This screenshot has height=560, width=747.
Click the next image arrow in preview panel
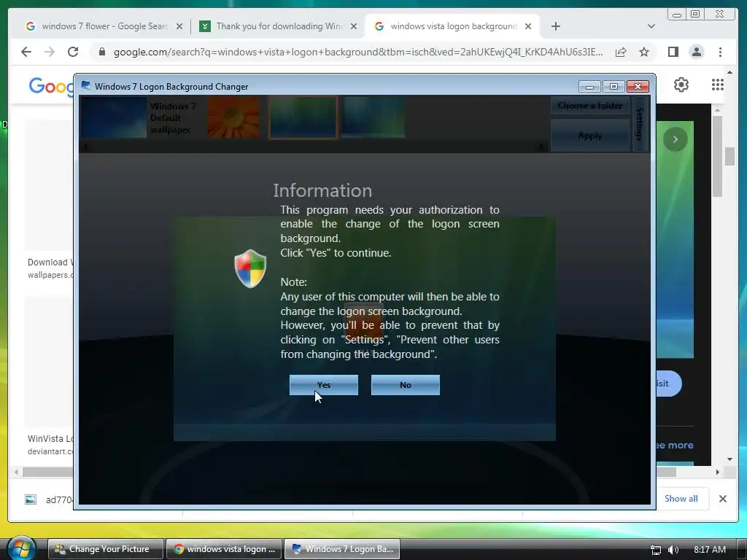pos(675,139)
